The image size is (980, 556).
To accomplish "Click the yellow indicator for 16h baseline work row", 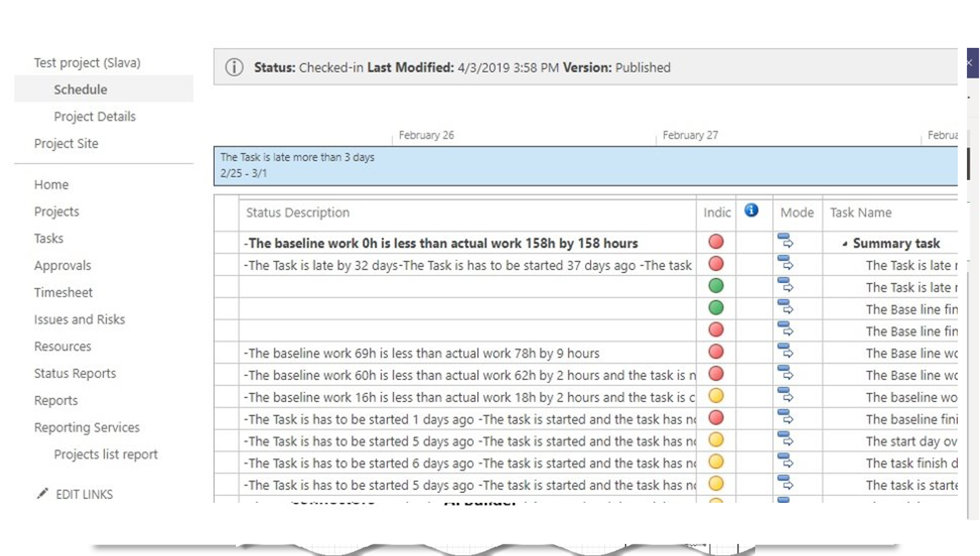I will 716,396.
